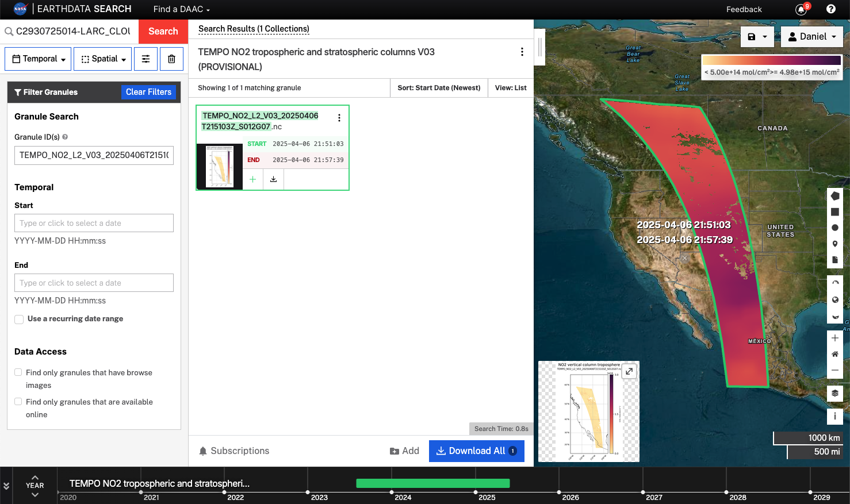Click EARTHDATA SEARCH title link

tap(84, 9)
